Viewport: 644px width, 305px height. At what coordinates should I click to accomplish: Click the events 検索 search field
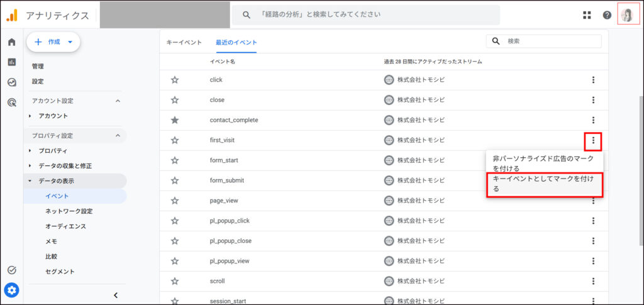click(x=544, y=42)
